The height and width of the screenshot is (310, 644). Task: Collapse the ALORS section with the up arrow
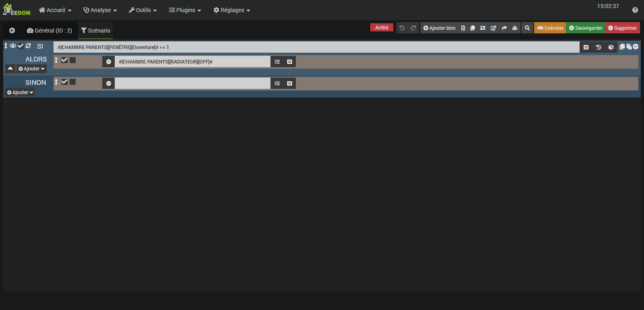[10, 69]
